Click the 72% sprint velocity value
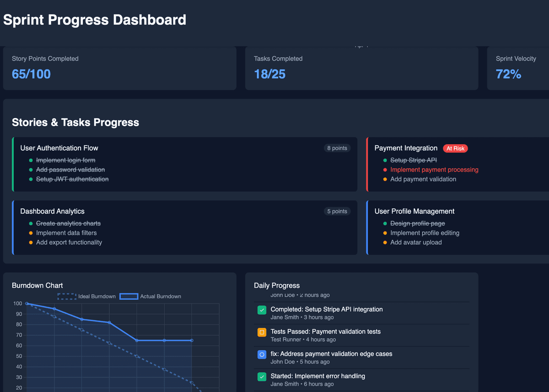This screenshot has width=549, height=392. pos(509,74)
